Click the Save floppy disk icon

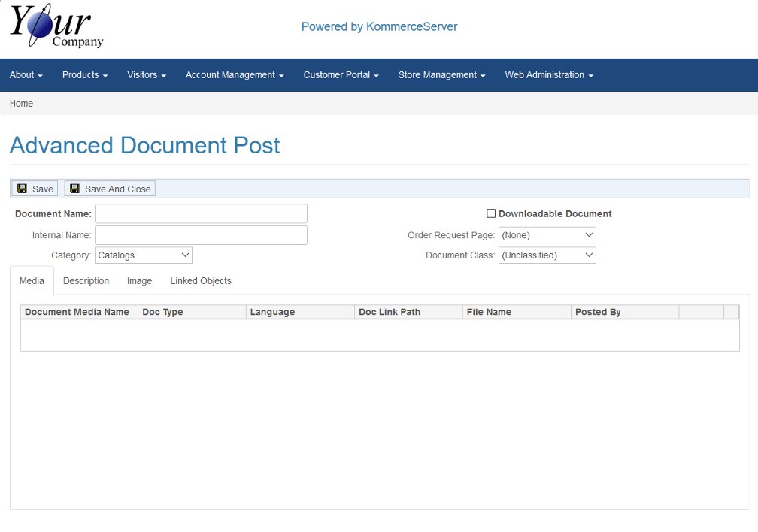(23, 189)
